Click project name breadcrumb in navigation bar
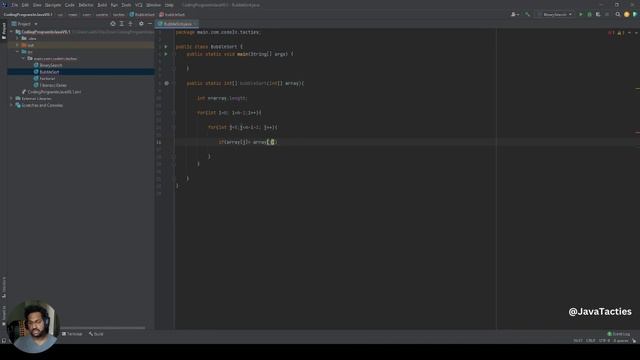 coord(28,14)
